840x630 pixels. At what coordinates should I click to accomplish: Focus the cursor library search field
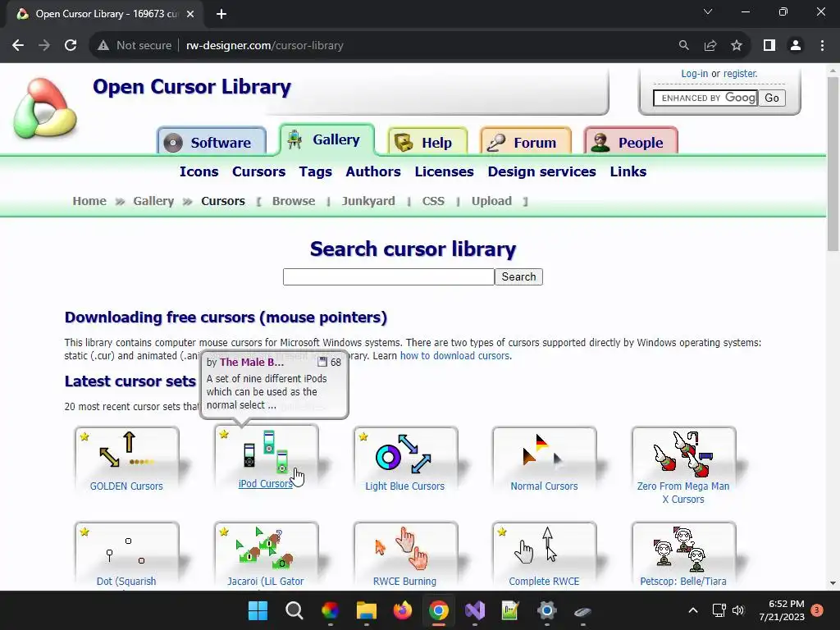point(388,276)
